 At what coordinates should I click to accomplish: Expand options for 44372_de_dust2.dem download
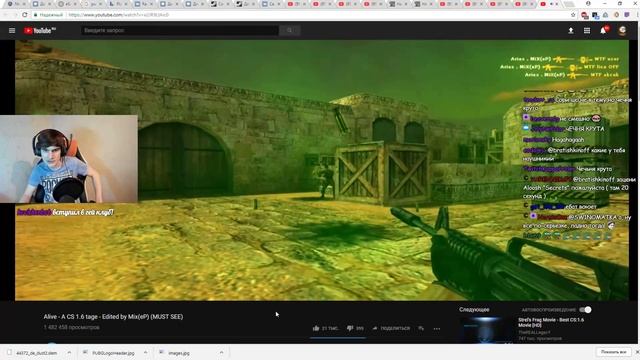tap(69, 353)
